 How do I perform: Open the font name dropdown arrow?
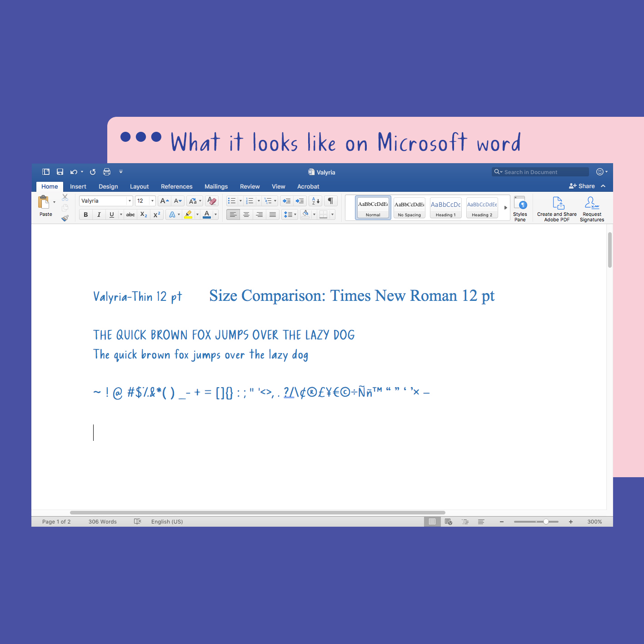click(130, 201)
